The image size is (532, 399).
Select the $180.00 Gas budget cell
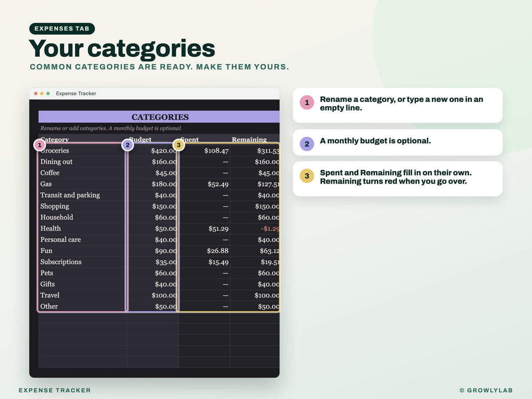pyautogui.click(x=153, y=184)
